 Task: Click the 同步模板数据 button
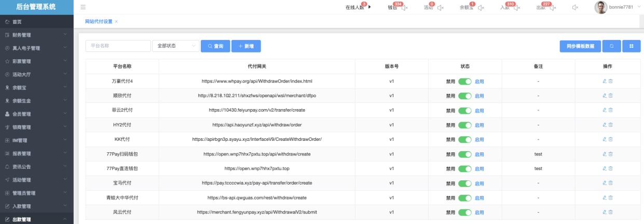click(580, 46)
